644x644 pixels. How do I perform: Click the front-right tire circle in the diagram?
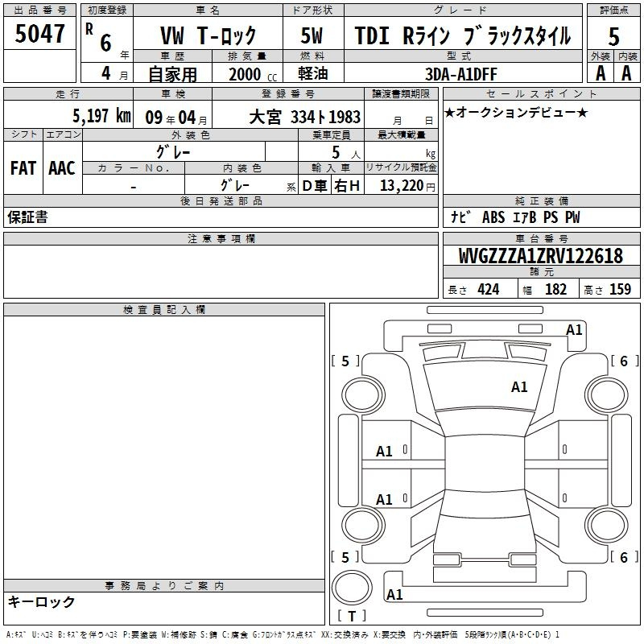click(607, 394)
